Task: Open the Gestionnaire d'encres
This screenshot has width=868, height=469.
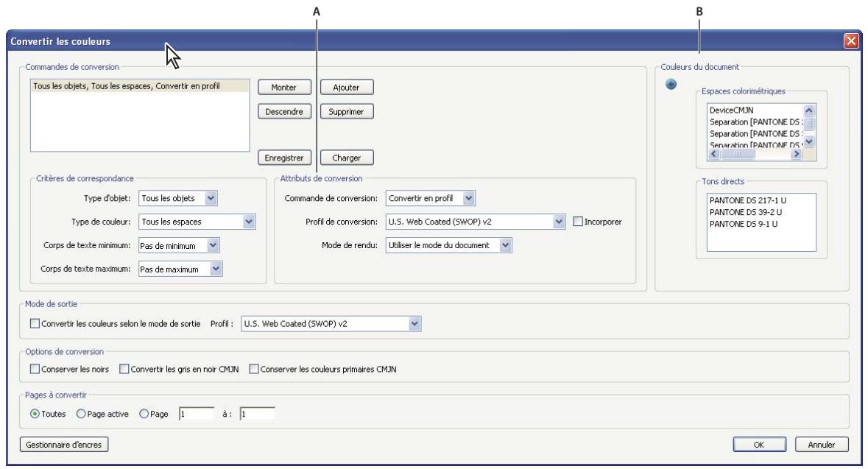Action: [64, 444]
